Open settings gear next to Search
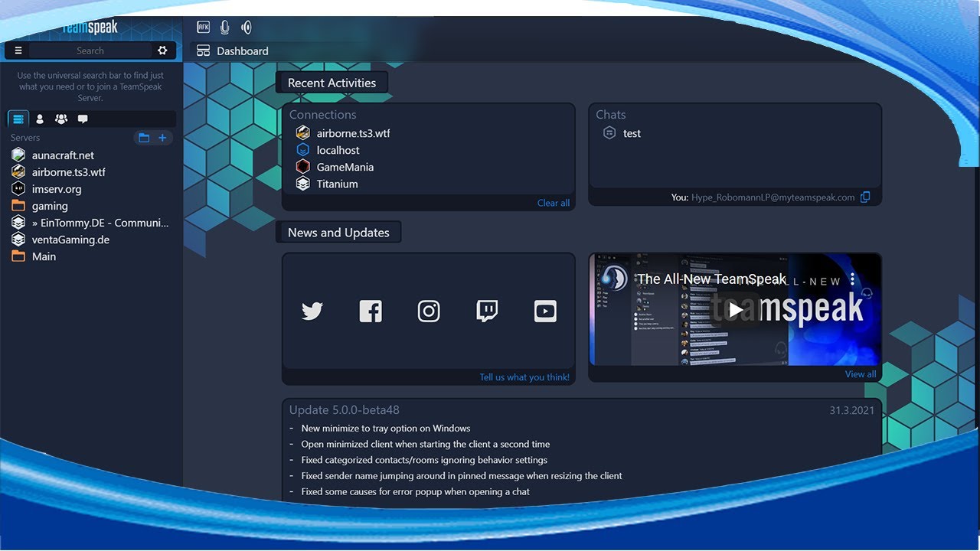 (x=162, y=51)
